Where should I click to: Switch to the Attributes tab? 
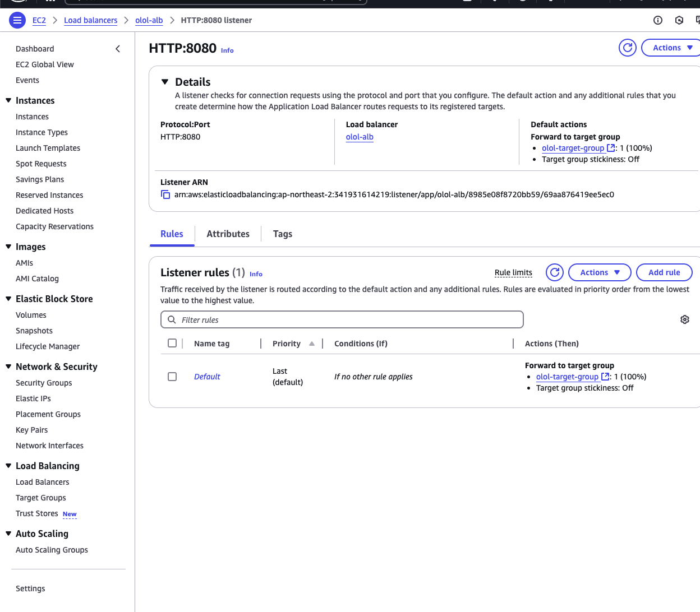coord(228,234)
